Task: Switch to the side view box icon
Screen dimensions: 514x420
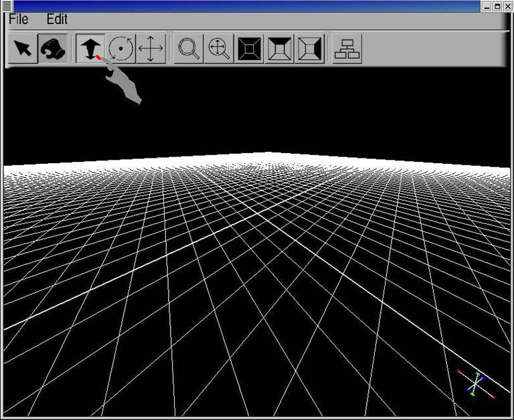Action: pyautogui.click(x=309, y=48)
